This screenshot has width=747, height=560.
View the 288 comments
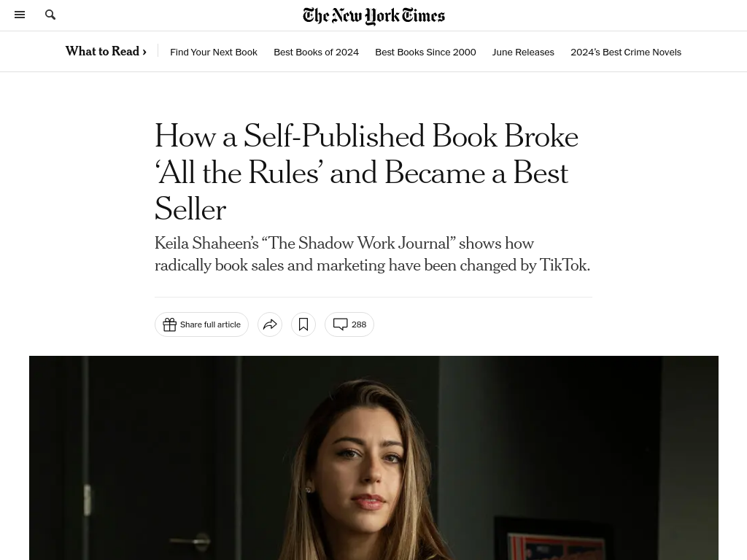coord(349,324)
